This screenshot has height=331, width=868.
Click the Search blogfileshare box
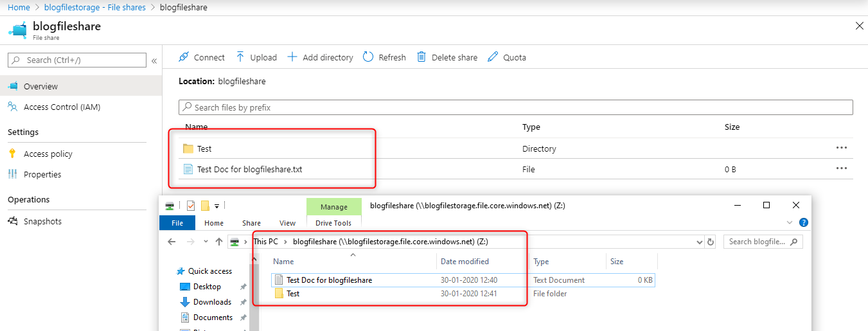[x=763, y=242]
